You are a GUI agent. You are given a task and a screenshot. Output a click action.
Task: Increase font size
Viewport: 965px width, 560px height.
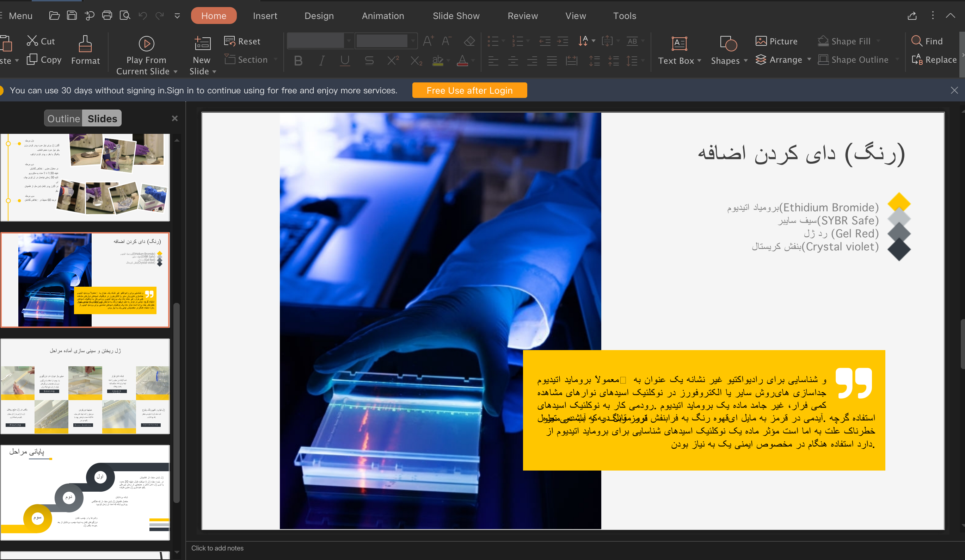click(428, 41)
